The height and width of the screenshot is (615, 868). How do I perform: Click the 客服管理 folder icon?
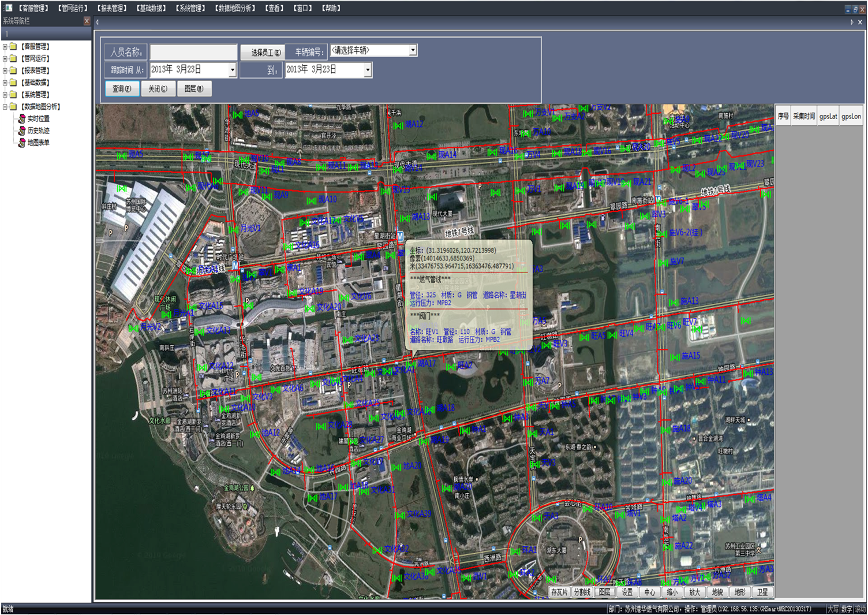coord(13,47)
